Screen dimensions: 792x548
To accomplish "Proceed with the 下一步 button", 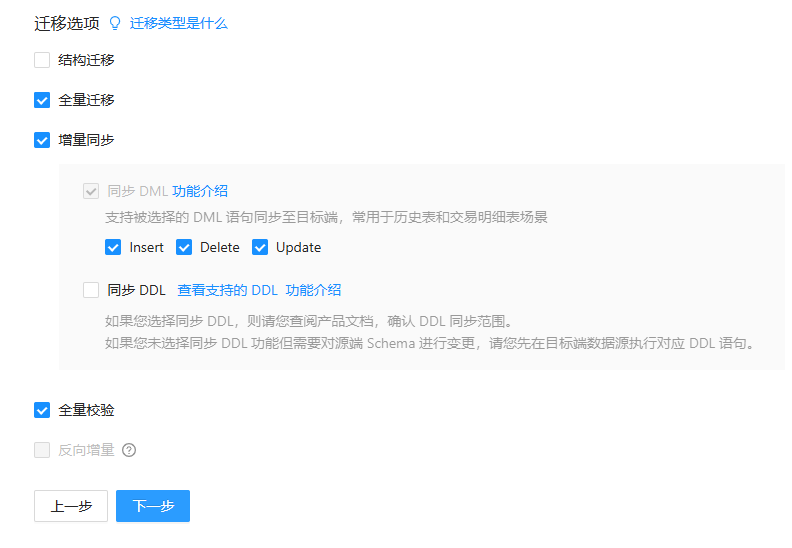I will [x=153, y=506].
